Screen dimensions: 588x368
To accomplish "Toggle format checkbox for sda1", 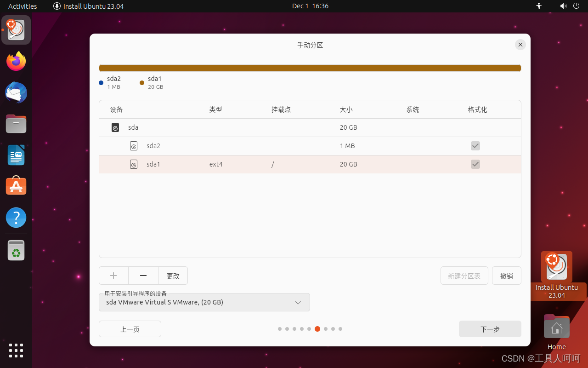I will (x=475, y=164).
